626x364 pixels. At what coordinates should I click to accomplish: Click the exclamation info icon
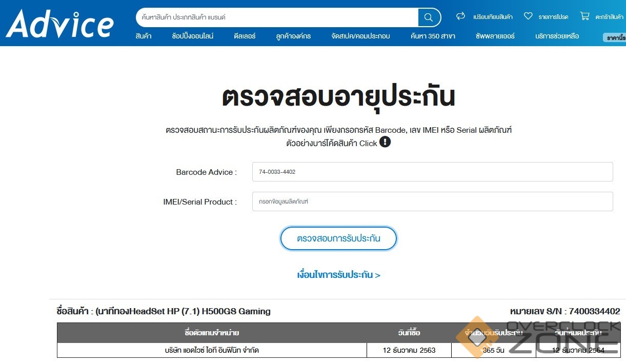coord(385,142)
